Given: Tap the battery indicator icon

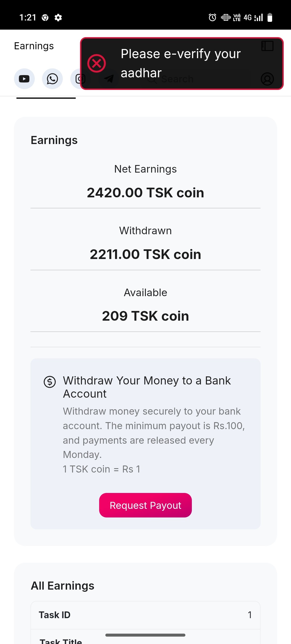Looking at the screenshot, I should point(270,17).
